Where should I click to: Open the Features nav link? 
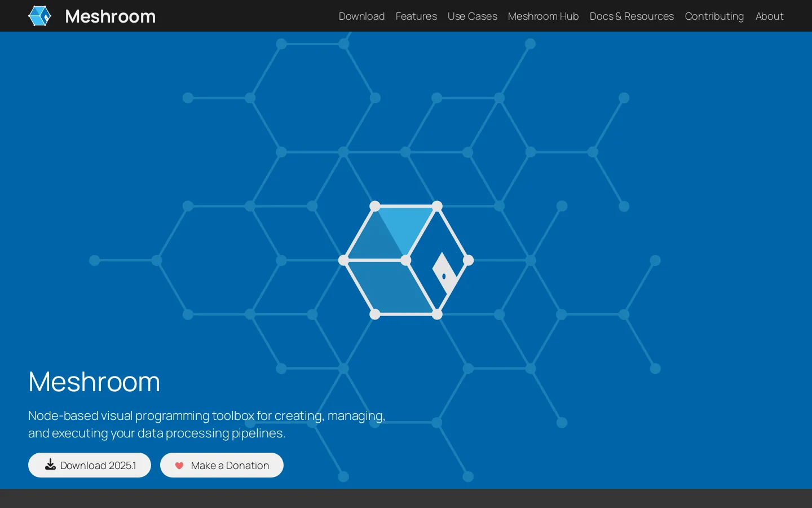416,16
